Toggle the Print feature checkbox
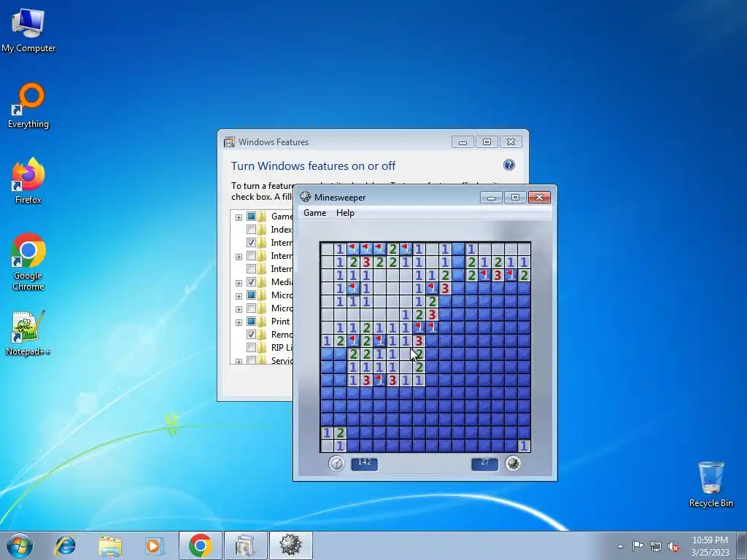This screenshot has width=747, height=560. click(251, 322)
